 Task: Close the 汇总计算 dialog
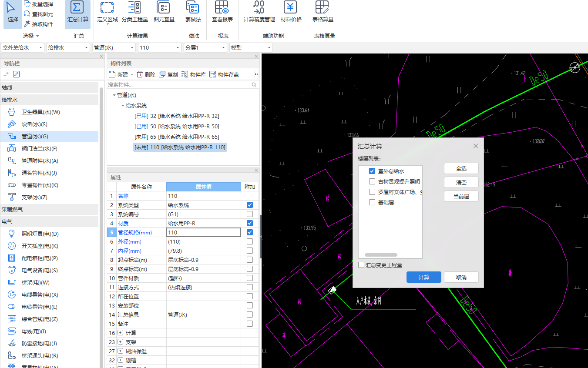[x=475, y=146]
